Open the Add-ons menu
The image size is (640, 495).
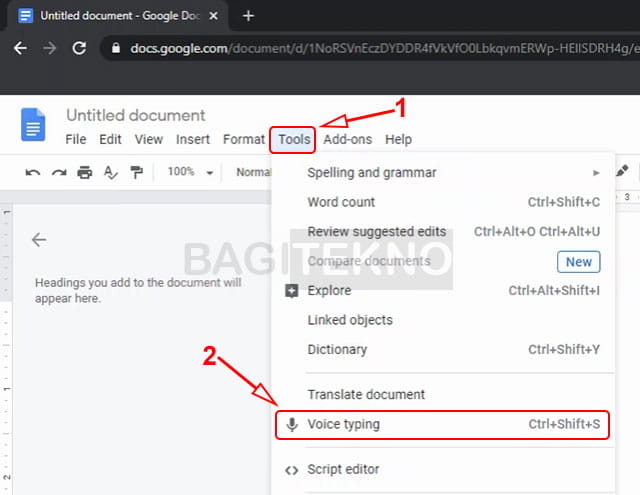(x=347, y=140)
